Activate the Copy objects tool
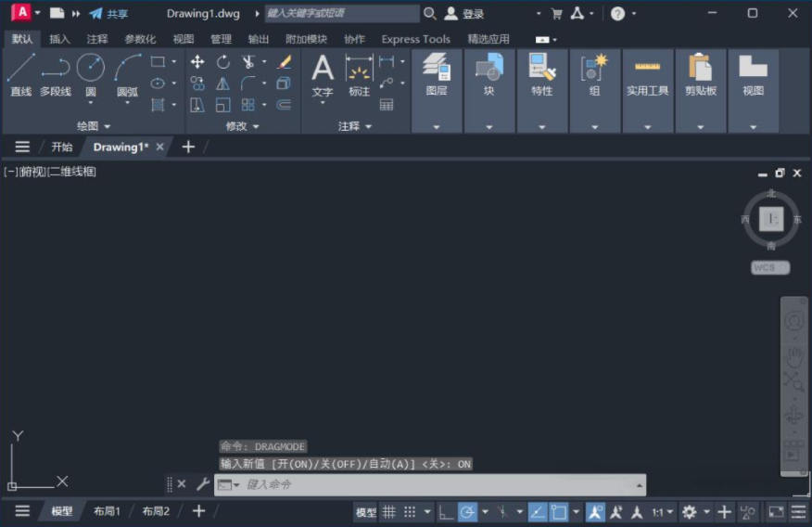Viewport: 812px width, 527px height. pos(197,84)
